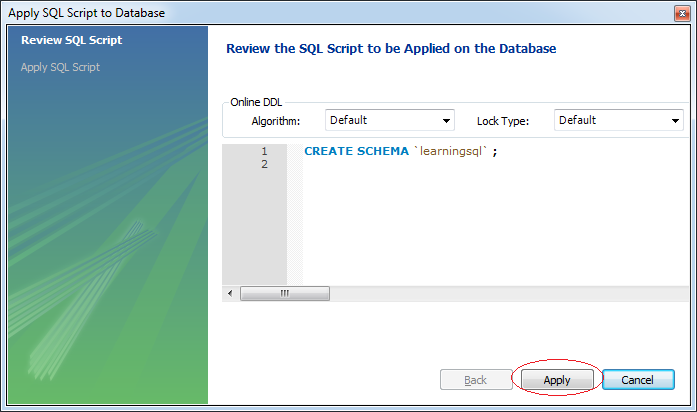
Task: Cancel the SQL script dialog
Action: point(638,380)
